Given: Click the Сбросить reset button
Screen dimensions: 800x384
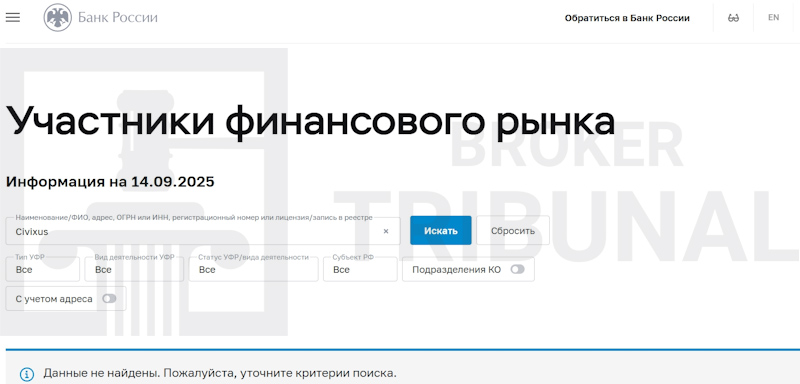Looking at the screenshot, I should 513,231.
